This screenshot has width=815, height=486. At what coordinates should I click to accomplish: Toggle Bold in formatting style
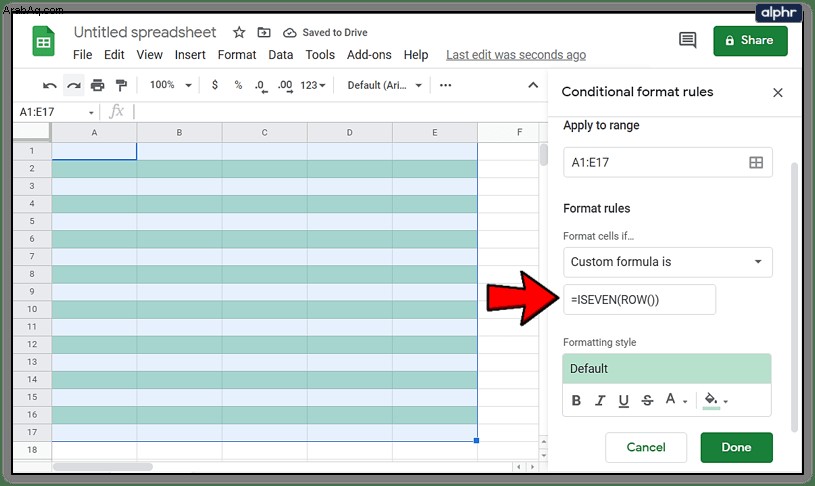click(x=576, y=400)
